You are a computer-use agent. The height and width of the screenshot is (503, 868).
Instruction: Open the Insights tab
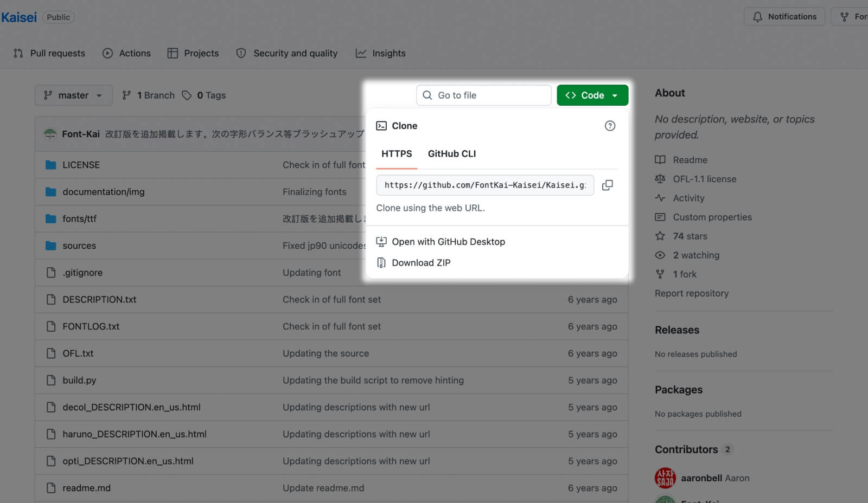pyautogui.click(x=381, y=53)
